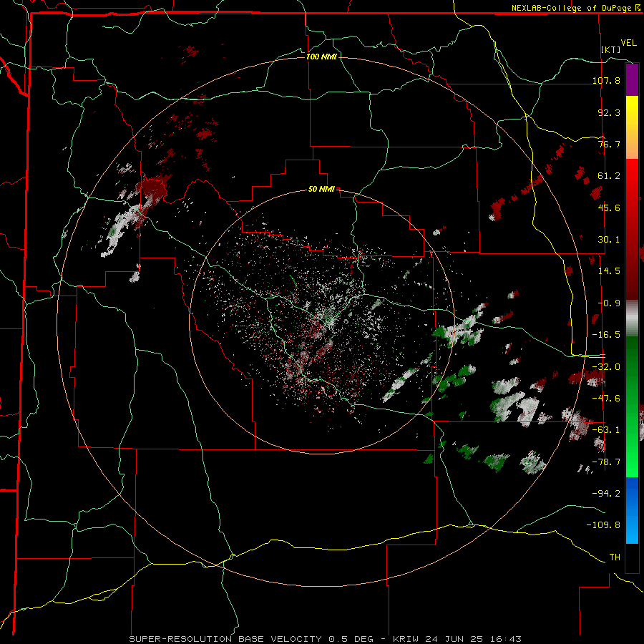Click the SUPER-RESOLUTION BASE VELOCITY caption text
Image resolution: width=644 pixels, height=644 pixels.
[x=227, y=639]
